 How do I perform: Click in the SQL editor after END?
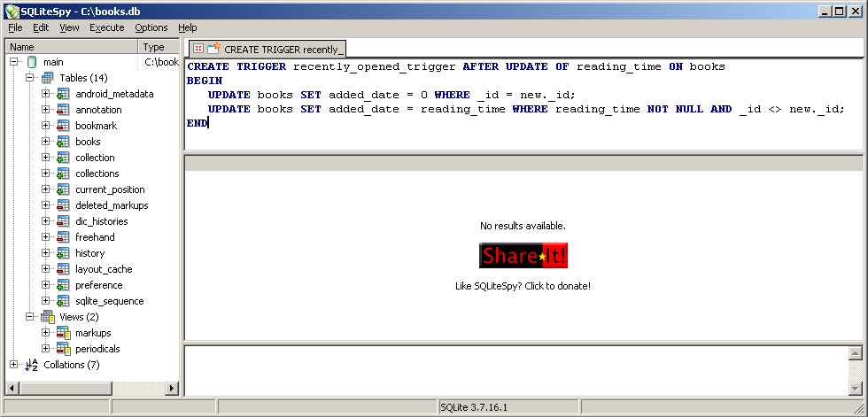click(209, 123)
